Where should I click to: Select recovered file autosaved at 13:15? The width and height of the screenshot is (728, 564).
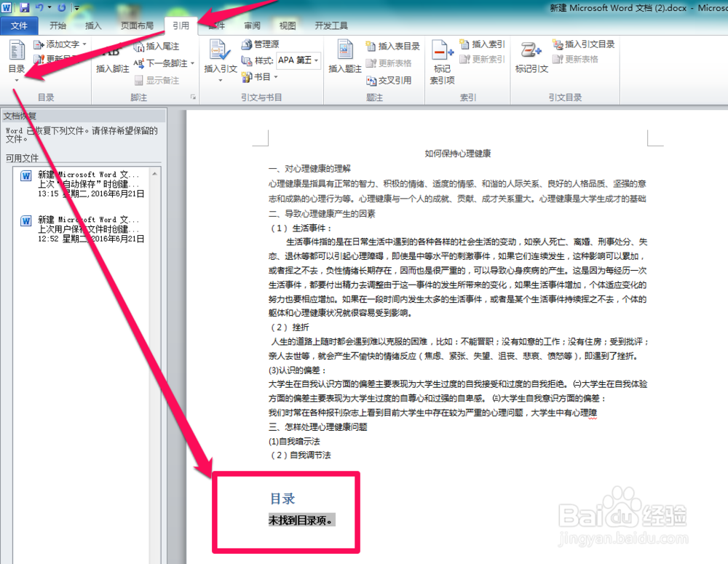tap(84, 184)
